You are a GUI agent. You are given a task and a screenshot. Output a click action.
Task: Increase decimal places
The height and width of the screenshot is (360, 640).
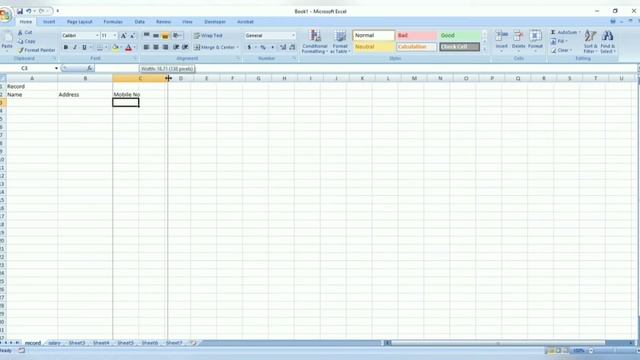pyautogui.click(x=283, y=47)
